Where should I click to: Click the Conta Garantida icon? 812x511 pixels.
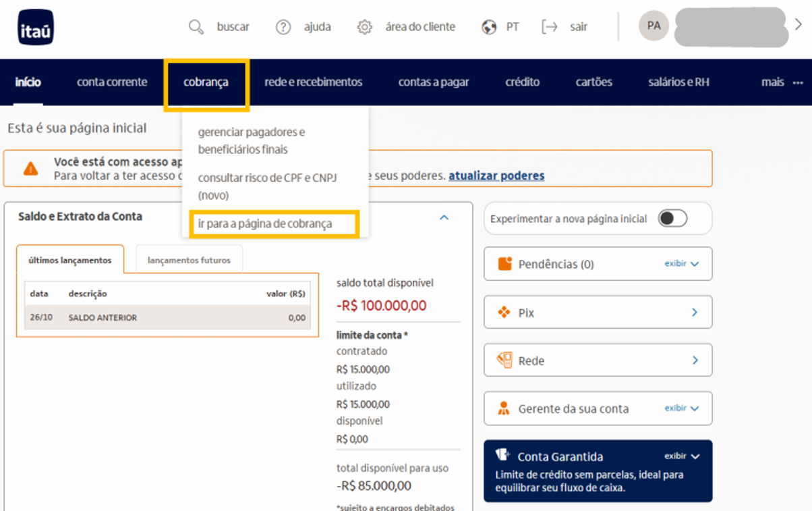tap(502, 454)
